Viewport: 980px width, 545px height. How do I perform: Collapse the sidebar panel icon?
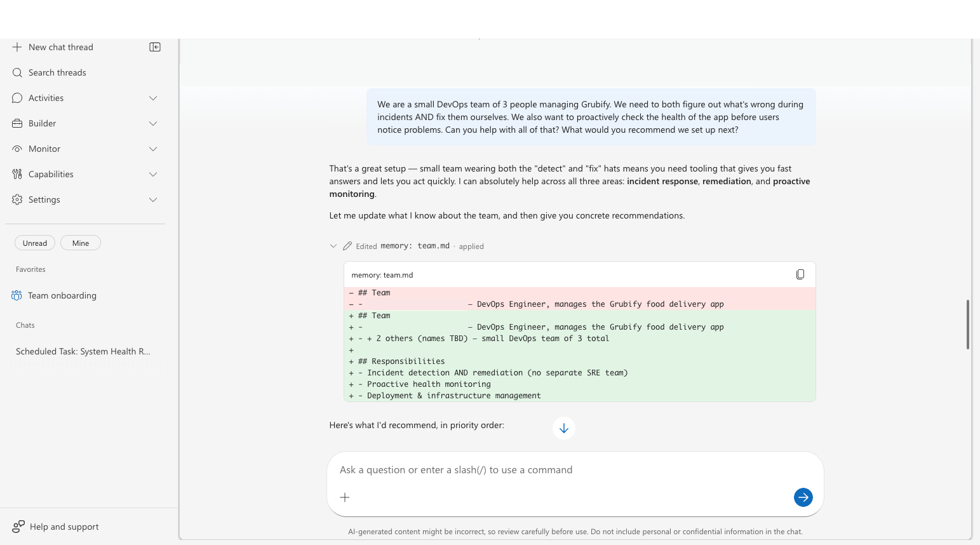(155, 47)
